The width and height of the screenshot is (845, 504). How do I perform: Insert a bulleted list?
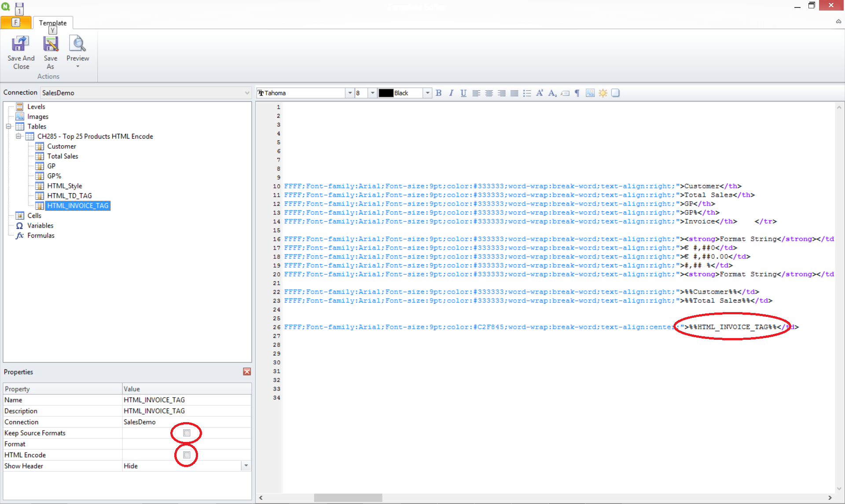click(x=527, y=93)
